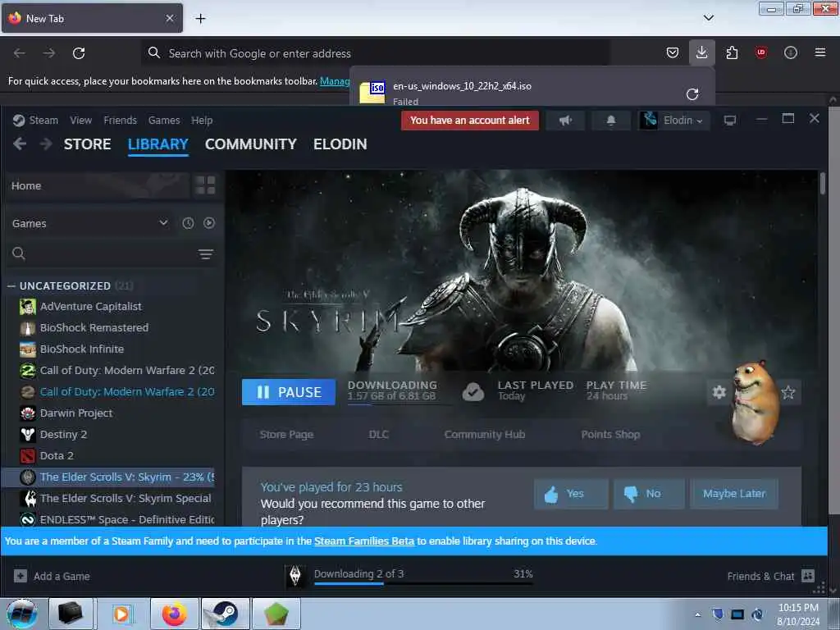840x630 pixels.
Task: Click Manage bookmarks link in Firefox
Action: (x=335, y=81)
